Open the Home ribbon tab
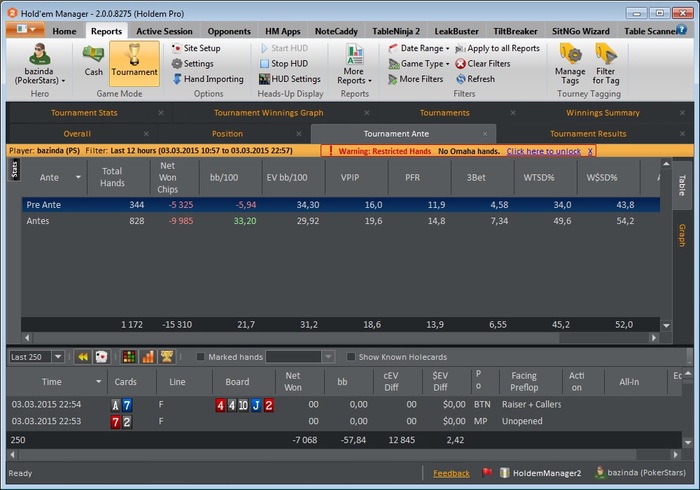Image resolution: width=700 pixels, height=490 pixels. click(x=64, y=31)
